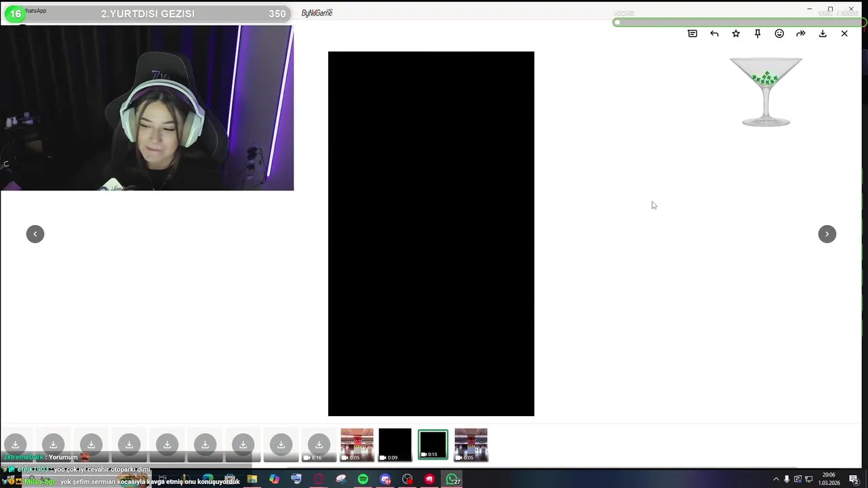
Task: Click the microphone icon in system tray
Action: 787,479
